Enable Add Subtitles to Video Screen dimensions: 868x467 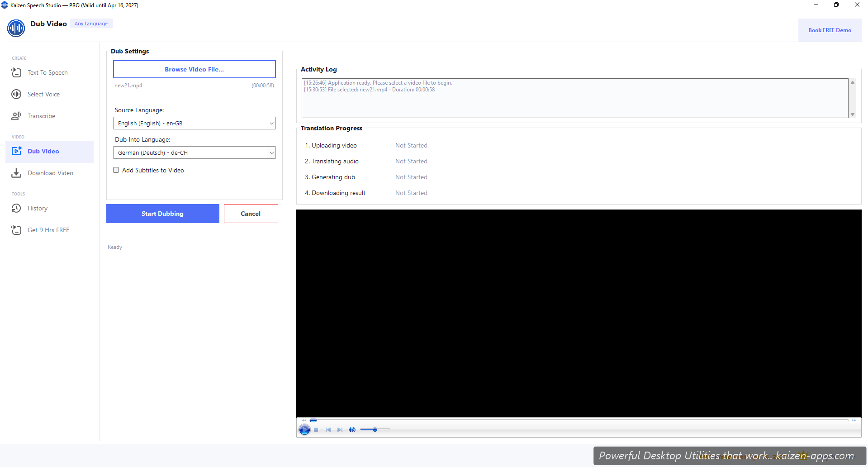[x=116, y=170]
